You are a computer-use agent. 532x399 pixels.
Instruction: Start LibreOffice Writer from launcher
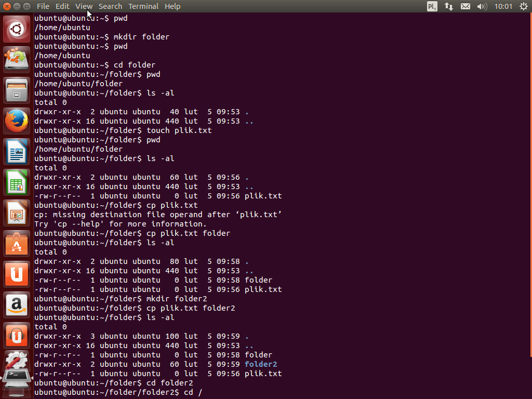pos(17,152)
